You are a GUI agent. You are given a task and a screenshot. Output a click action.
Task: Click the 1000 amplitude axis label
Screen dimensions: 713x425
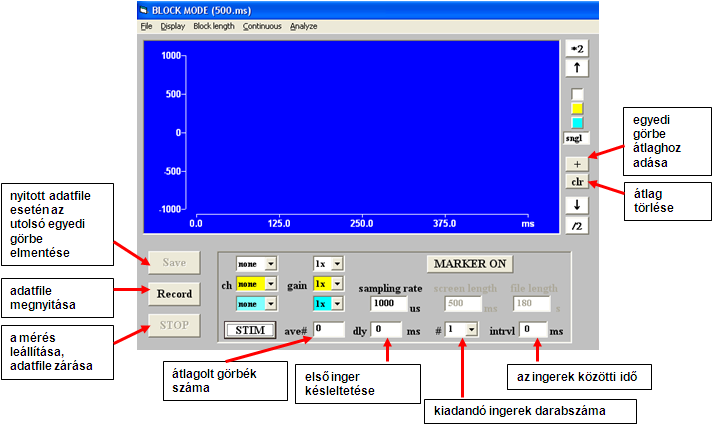click(171, 55)
